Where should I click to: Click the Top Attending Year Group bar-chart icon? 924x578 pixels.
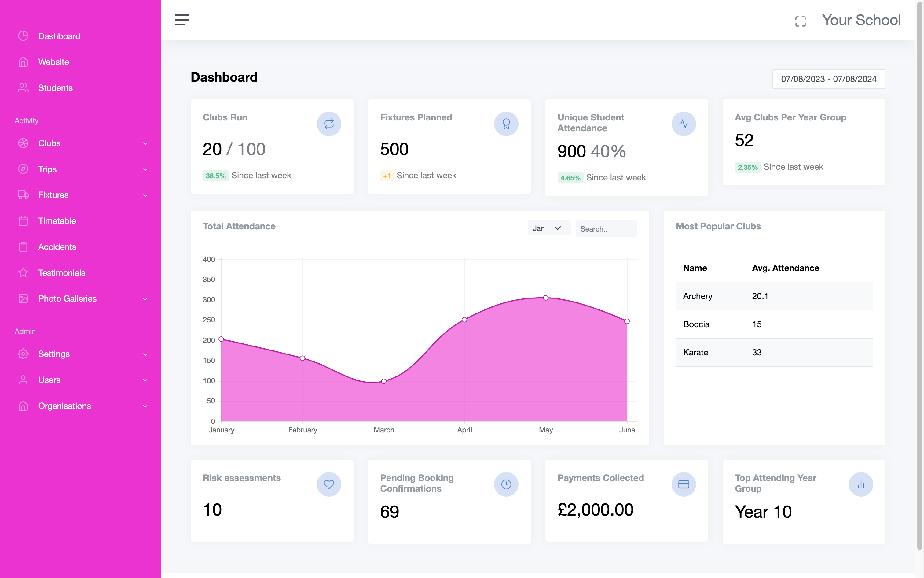(861, 484)
